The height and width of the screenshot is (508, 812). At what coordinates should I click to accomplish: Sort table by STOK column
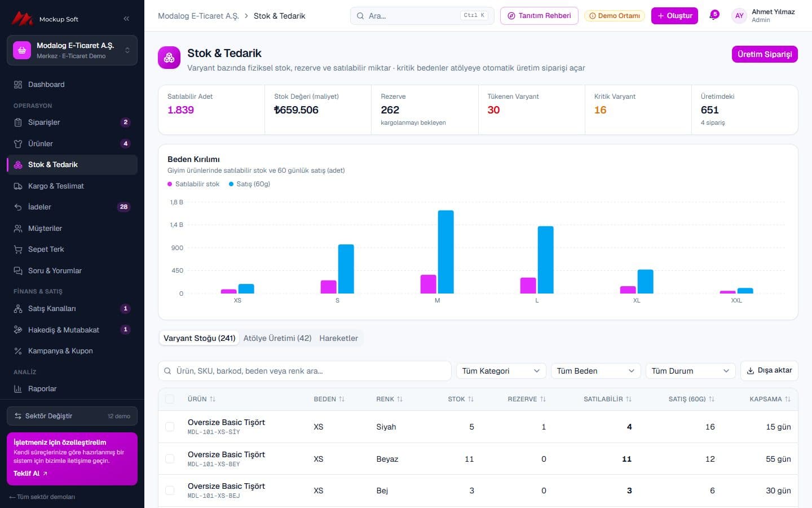click(461, 399)
